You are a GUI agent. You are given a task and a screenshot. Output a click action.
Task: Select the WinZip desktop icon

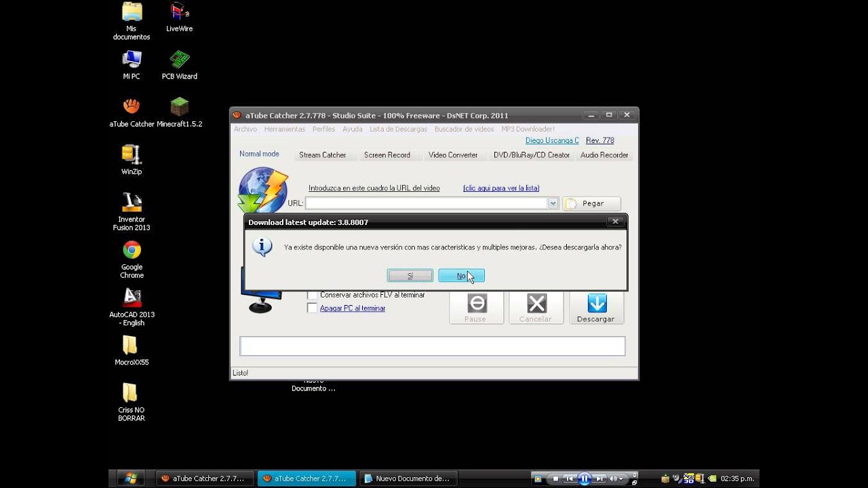(x=132, y=160)
